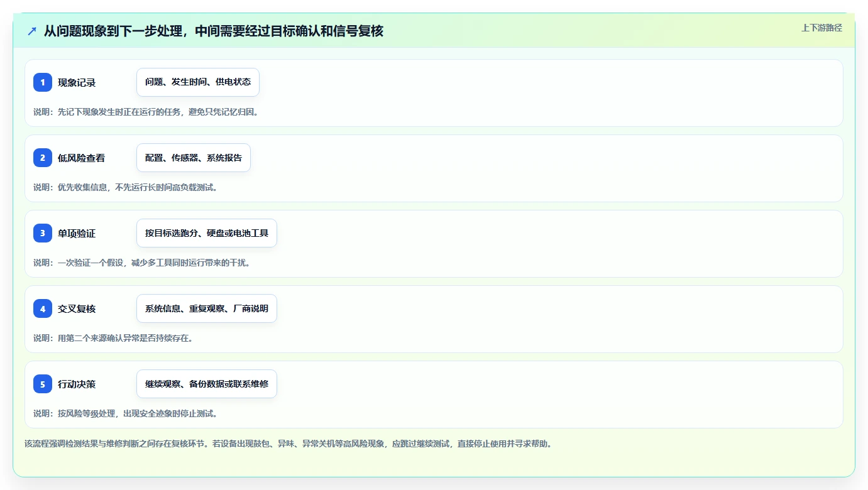
Task: Click the 低风险查看 step title
Action: click(x=82, y=158)
